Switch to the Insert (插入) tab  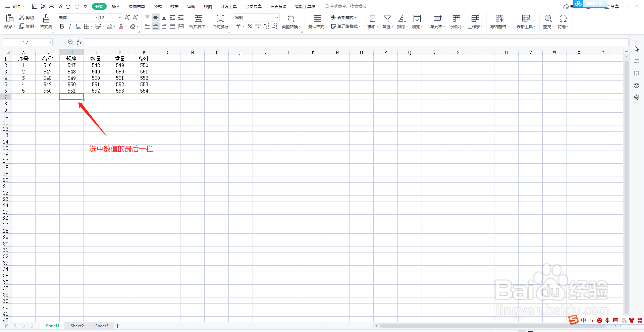[x=116, y=6]
